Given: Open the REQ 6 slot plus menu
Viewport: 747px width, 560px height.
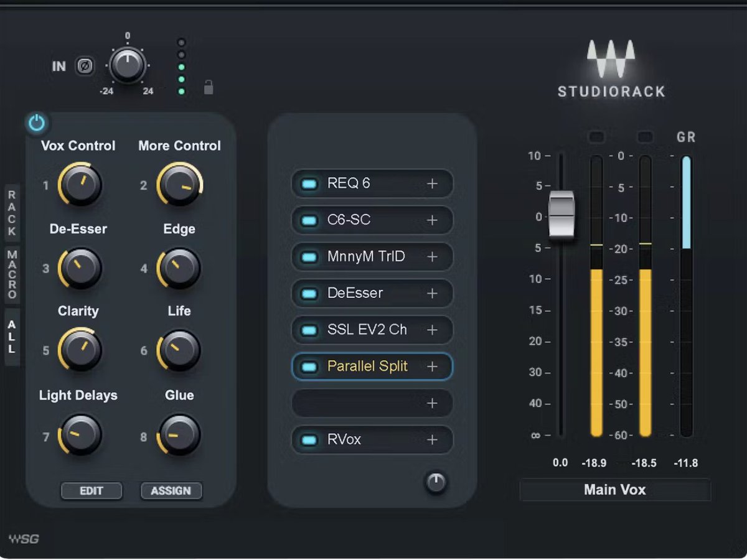Looking at the screenshot, I should [432, 184].
